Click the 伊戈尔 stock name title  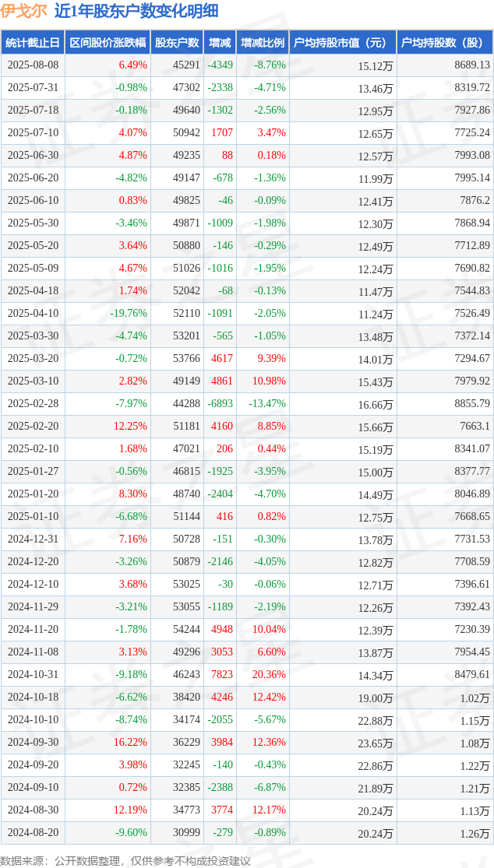pyautogui.click(x=23, y=11)
